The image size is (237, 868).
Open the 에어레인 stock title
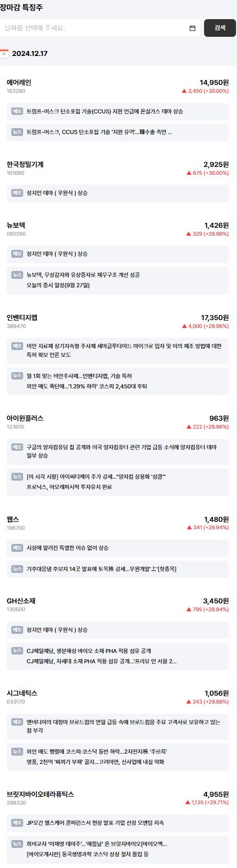(x=19, y=82)
